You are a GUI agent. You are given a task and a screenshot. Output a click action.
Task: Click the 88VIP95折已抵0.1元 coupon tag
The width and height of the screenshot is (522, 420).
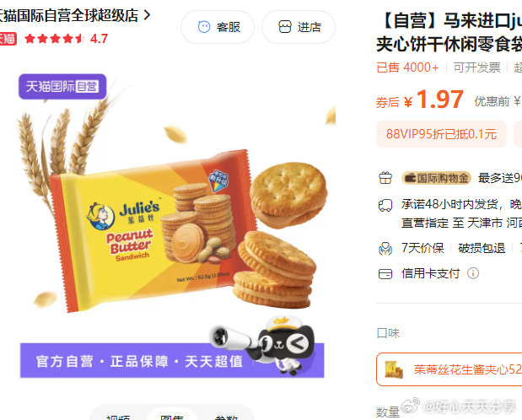point(441,134)
